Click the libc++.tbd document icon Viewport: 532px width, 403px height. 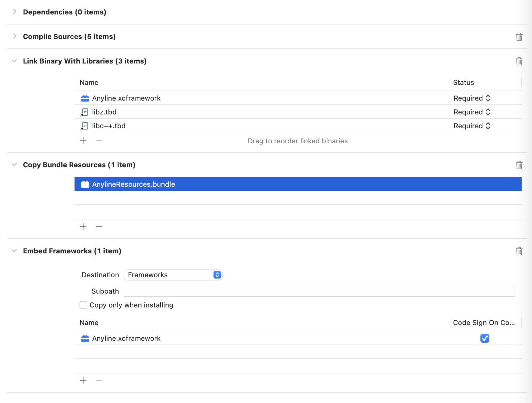click(84, 126)
